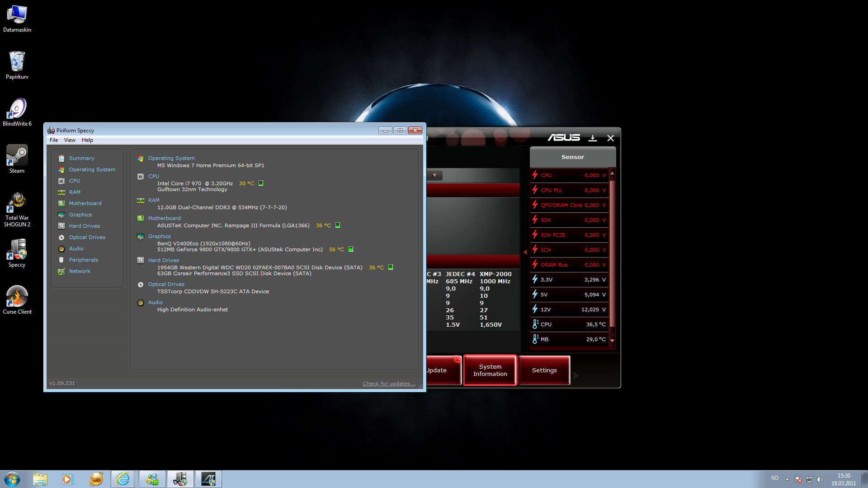Click the CPU temperature indicator 30 °C

point(246,183)
